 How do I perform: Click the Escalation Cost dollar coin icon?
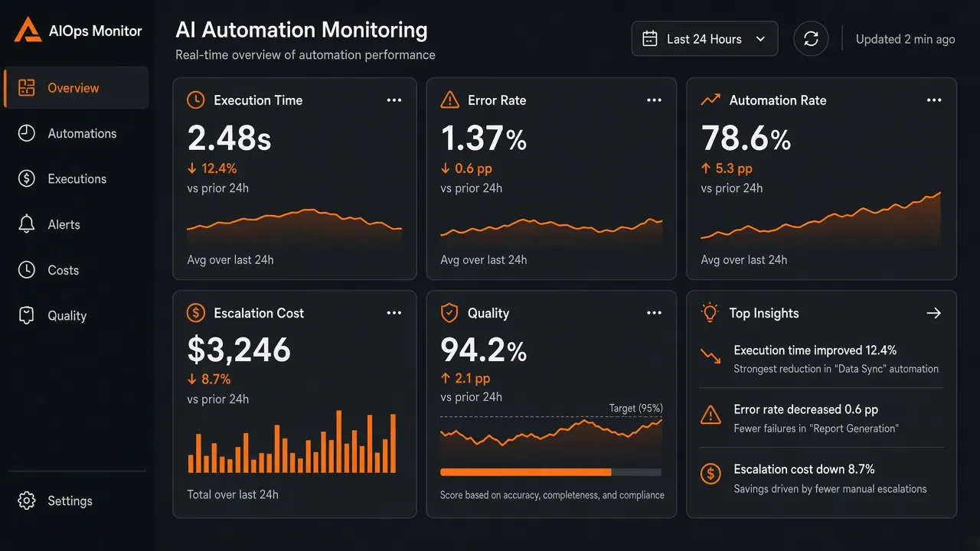196,313
